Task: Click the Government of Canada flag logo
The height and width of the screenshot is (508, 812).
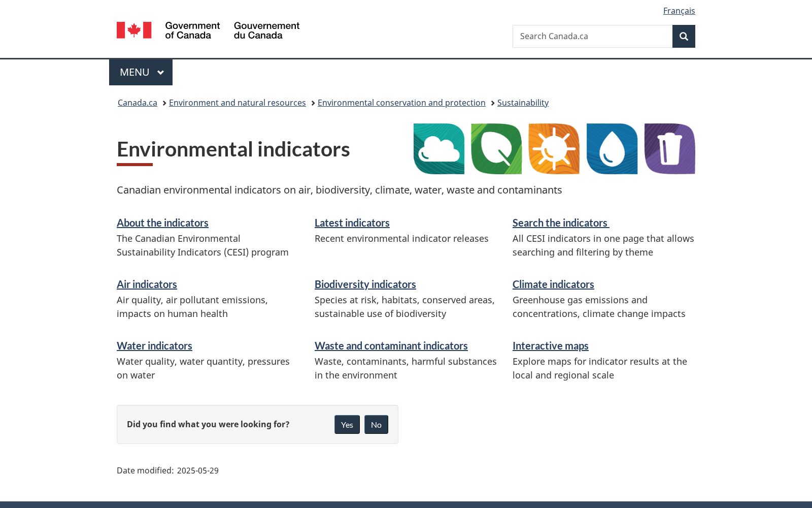Action: (208, 30)
